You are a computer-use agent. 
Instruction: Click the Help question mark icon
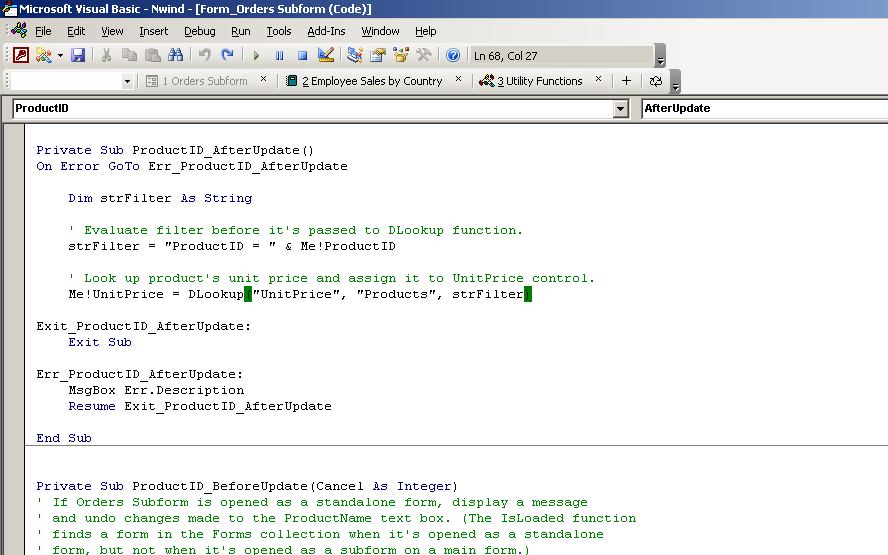coord(453,55)
